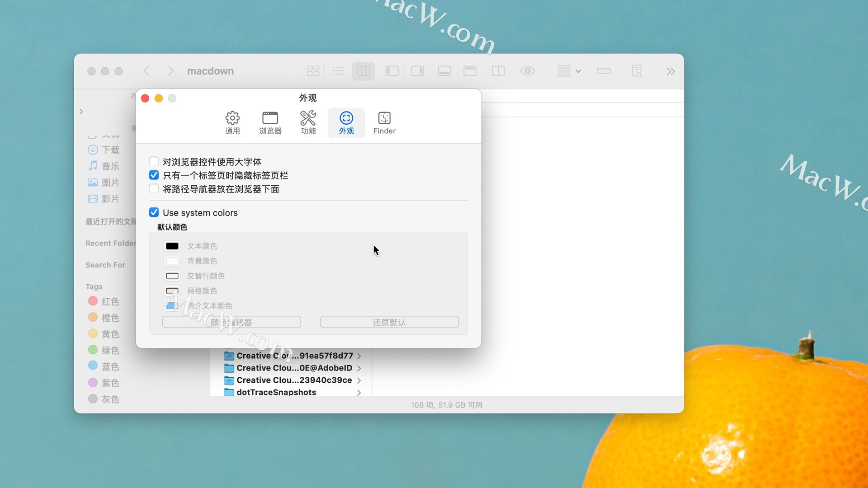Expand chevron of Creative Clou...23940c39ce row
868x488 pixels.
pyautogui.click(x=359, y=380)
